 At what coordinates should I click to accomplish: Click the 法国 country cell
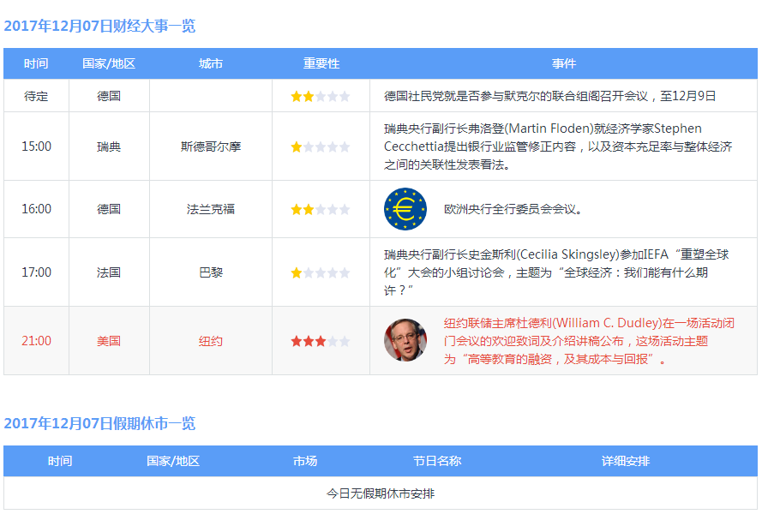click(109, 272)
